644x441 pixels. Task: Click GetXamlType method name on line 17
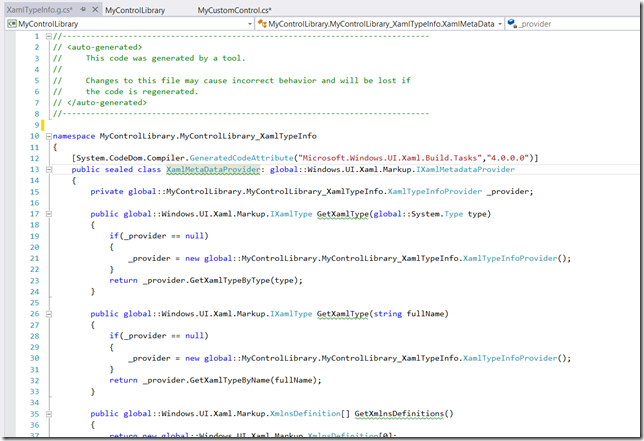pos(343,214)
